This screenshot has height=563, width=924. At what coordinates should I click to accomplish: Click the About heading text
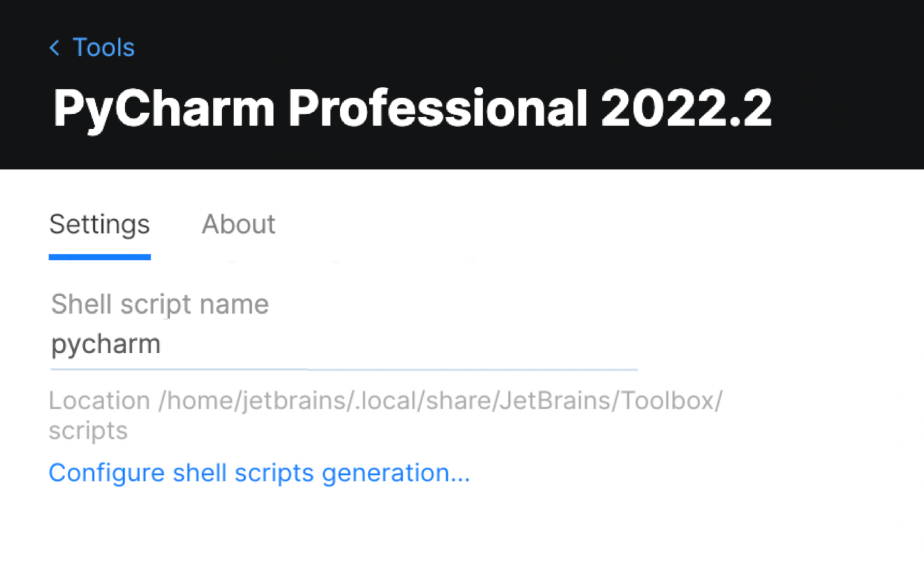tap(238, 224)
